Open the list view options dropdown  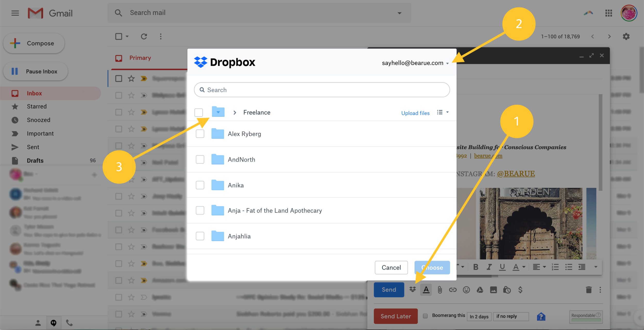click(x=443, y=112)
